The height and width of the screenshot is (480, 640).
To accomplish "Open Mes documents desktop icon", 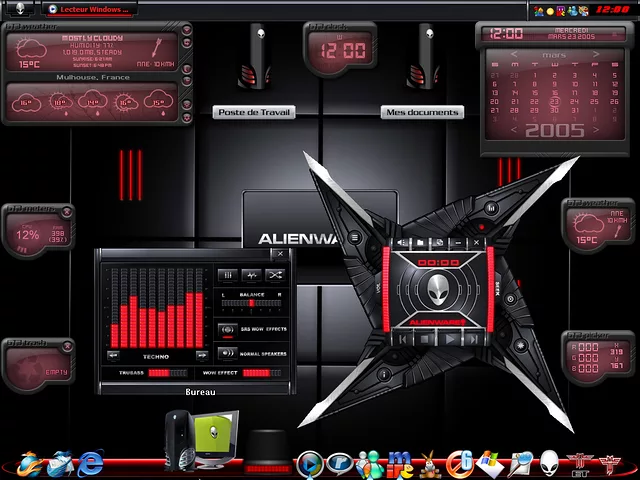I will (x=423, y=57).
